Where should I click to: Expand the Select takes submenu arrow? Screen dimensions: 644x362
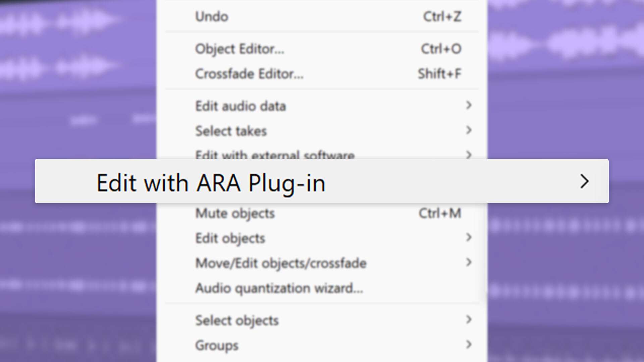click(469, 130)
